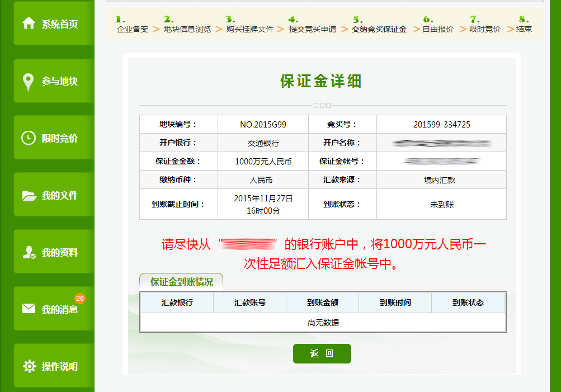561x392 pixels.
Task: Click the gear icon for 操作说明
Action: pyautogui.click(x=29, y=366)
